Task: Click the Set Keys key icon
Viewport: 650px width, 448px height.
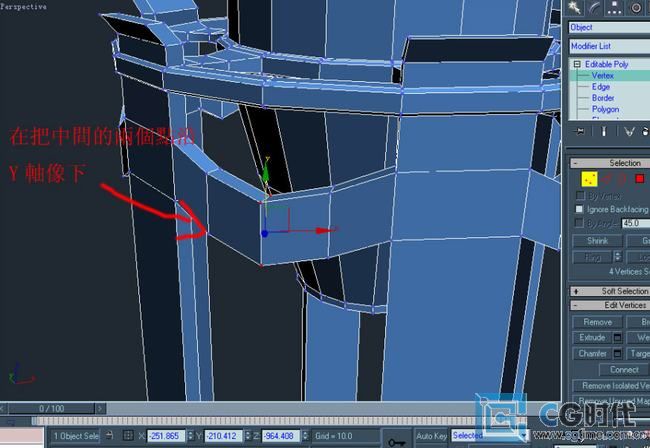Action: (x=397, y=442)
